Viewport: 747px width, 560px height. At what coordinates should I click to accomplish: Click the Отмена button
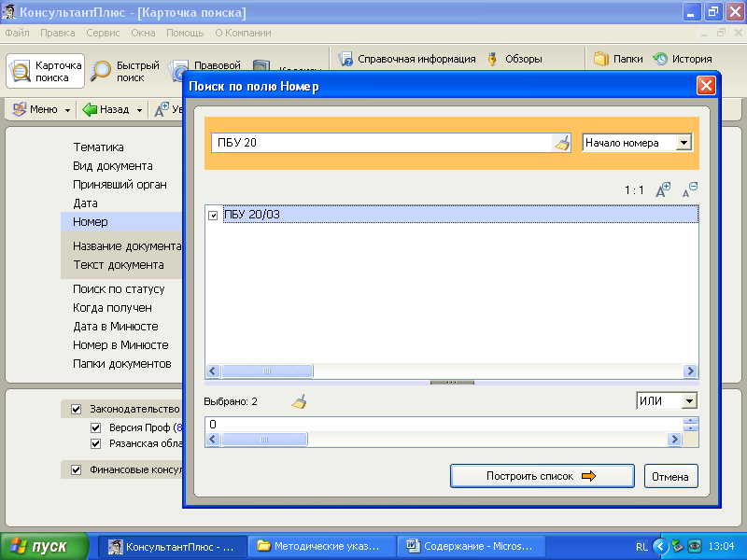point(670,476)
